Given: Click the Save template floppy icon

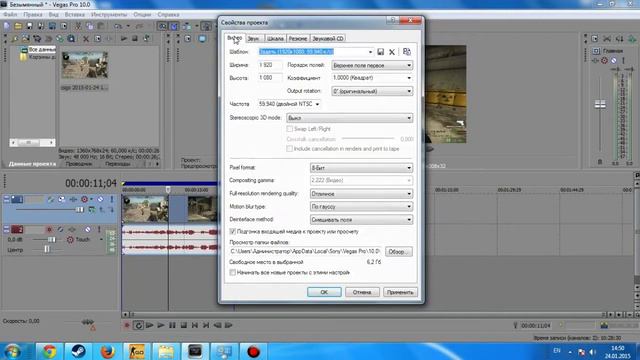Looking at the screenshot, I should [x=380, y=52].
